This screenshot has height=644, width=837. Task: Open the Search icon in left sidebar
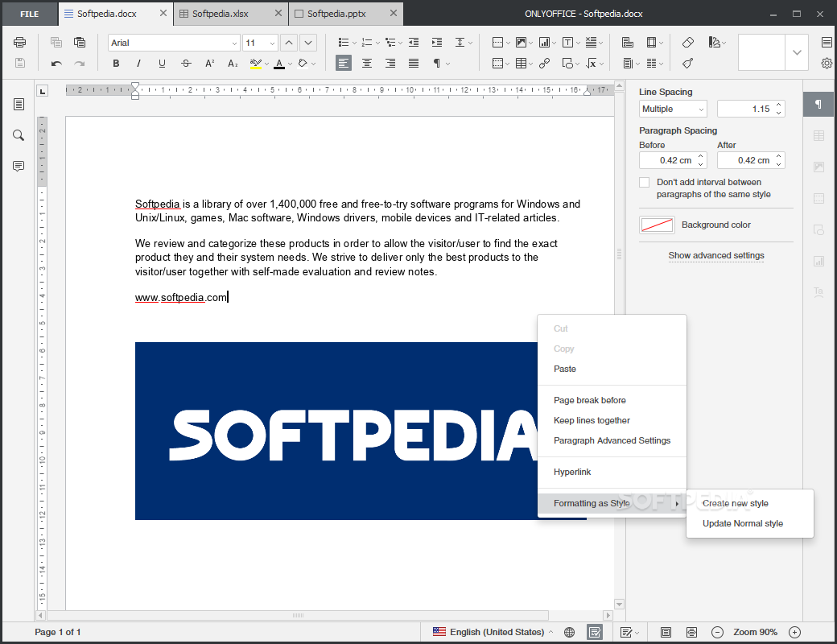tap(19, 135)
